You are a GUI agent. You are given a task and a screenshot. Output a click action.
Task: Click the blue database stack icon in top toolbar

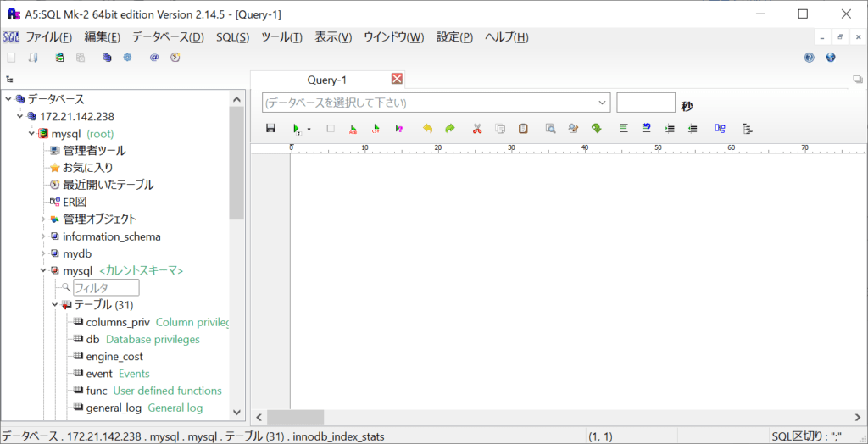[107, 57]
